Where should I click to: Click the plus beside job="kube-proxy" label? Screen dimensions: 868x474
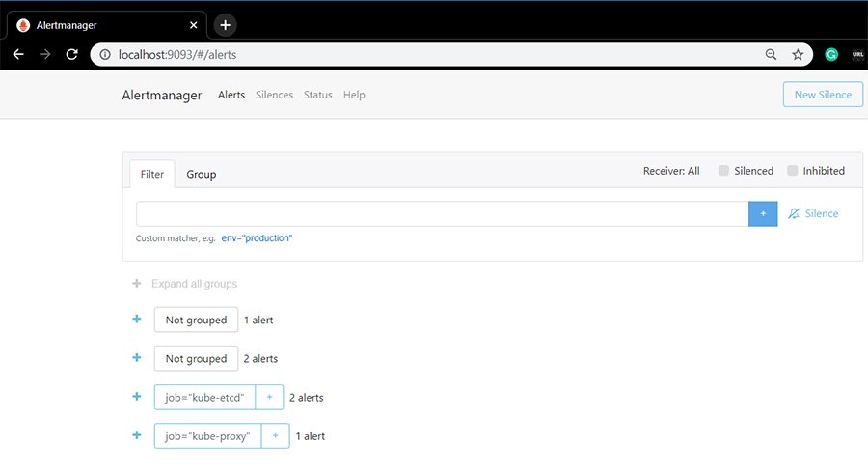coord(275,436)
